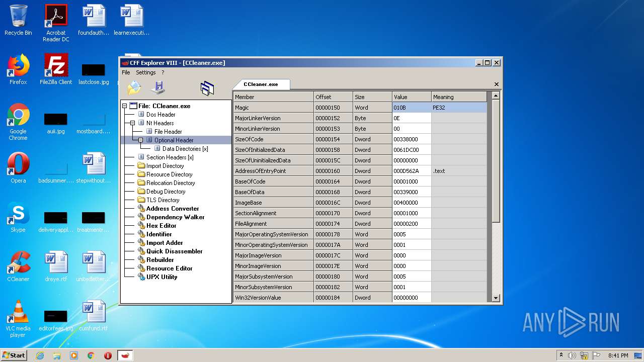Select cumfund.rtf desktop file
The height and width of the screenshot is (362, 644).
coord(94,316)
